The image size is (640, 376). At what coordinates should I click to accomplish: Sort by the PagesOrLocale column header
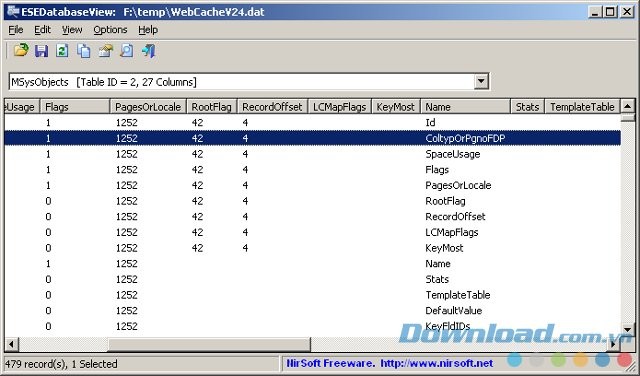(x=148, y=107)
